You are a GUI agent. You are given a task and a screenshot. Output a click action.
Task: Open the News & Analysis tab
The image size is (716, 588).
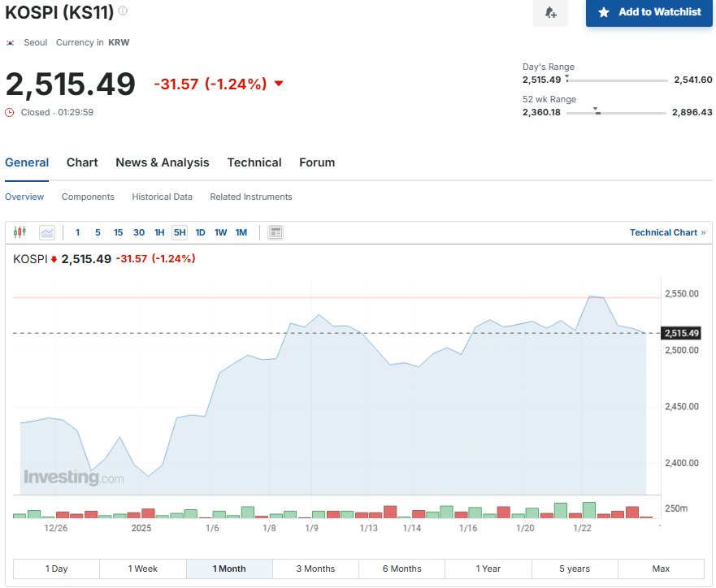click(x=162, y=162)
